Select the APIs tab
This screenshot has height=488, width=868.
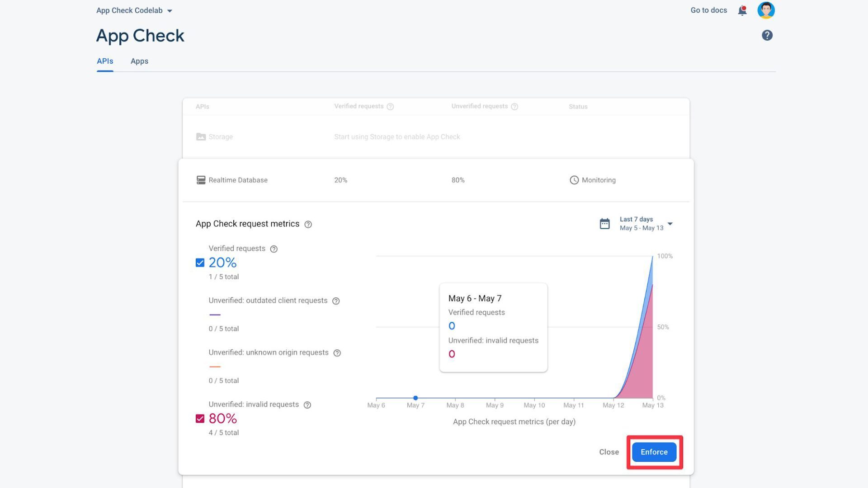pos(105,61)
